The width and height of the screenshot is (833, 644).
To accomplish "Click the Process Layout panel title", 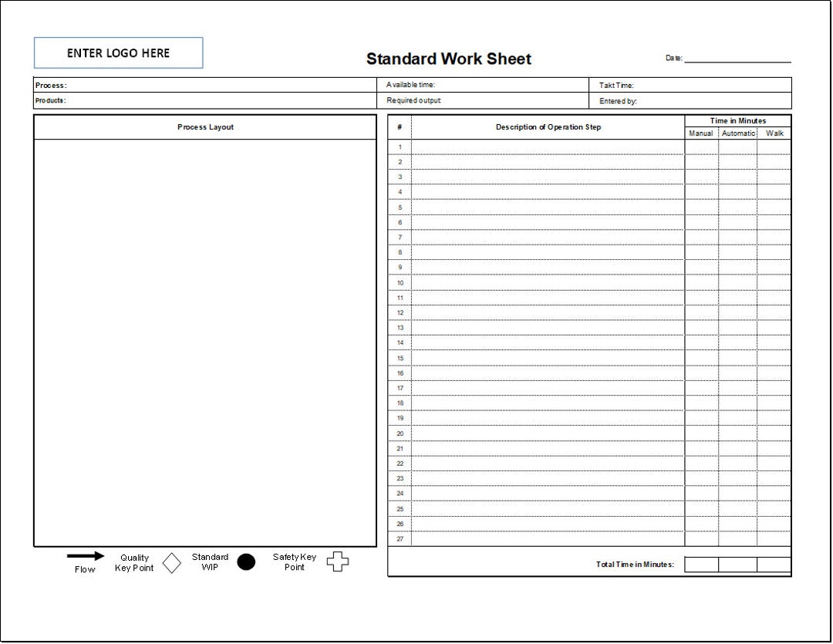I will [x=205, y=126].
